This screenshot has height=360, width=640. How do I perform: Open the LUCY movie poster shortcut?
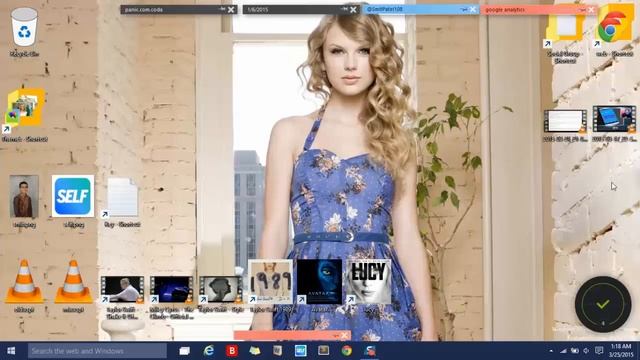click(x=369, y=282)
